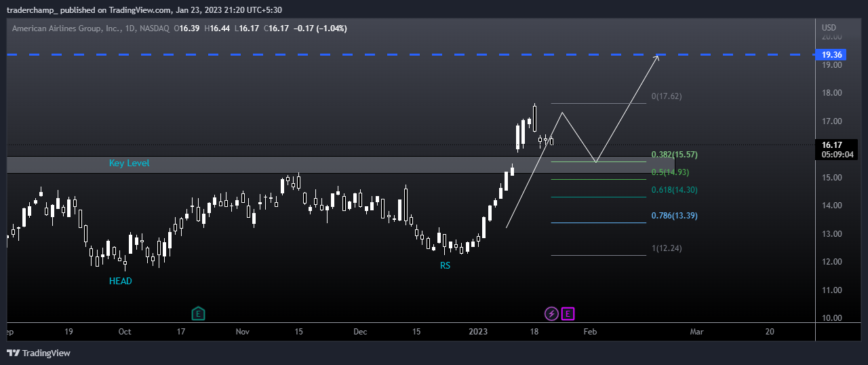
Task: Click the RS pattern label
Action: pyautogui.click(x=445, y=266)
